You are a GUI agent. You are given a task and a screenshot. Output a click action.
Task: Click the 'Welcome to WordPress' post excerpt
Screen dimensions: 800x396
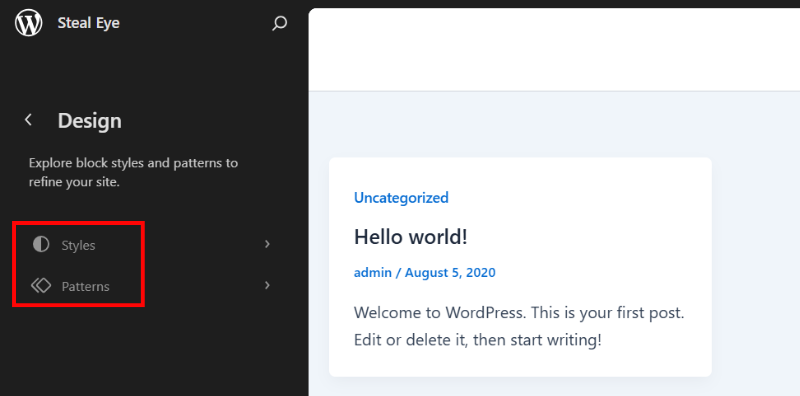coord(519,326)
